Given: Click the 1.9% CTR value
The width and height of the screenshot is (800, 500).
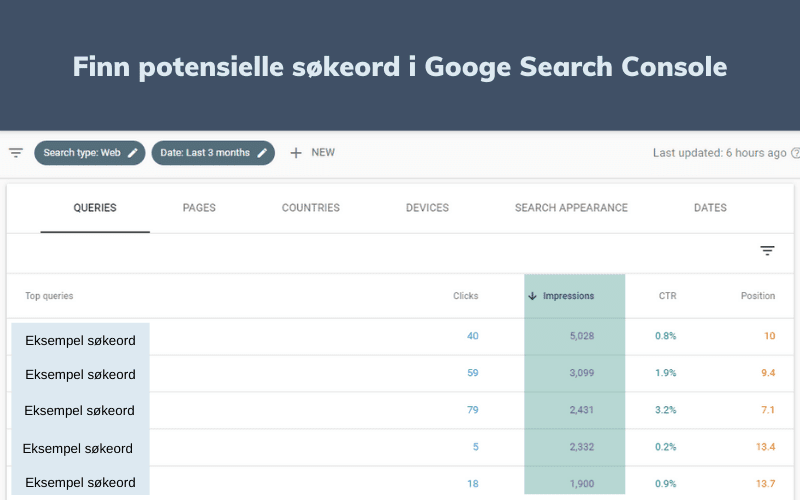Looking at the screenshot, I should tap(666, 373).
